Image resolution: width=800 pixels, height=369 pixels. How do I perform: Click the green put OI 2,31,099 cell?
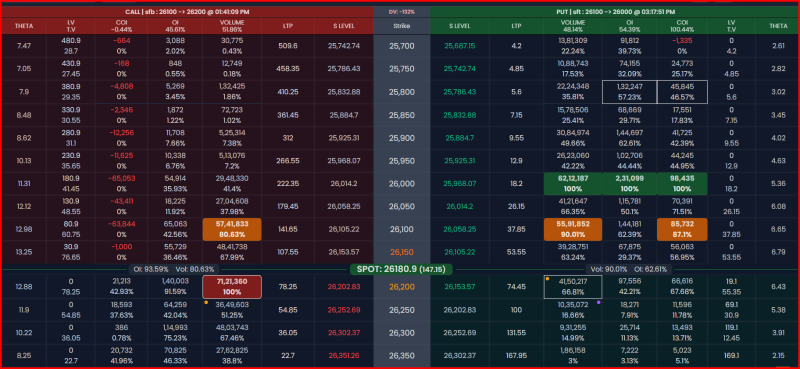pyautogui.click(x=630, y=183)
